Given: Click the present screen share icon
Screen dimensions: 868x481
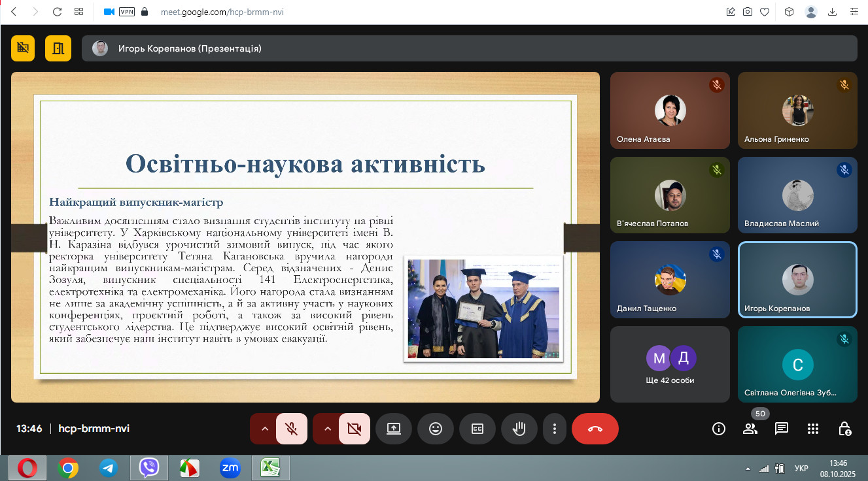Looking at the screenshot, I should coord(394,429).
